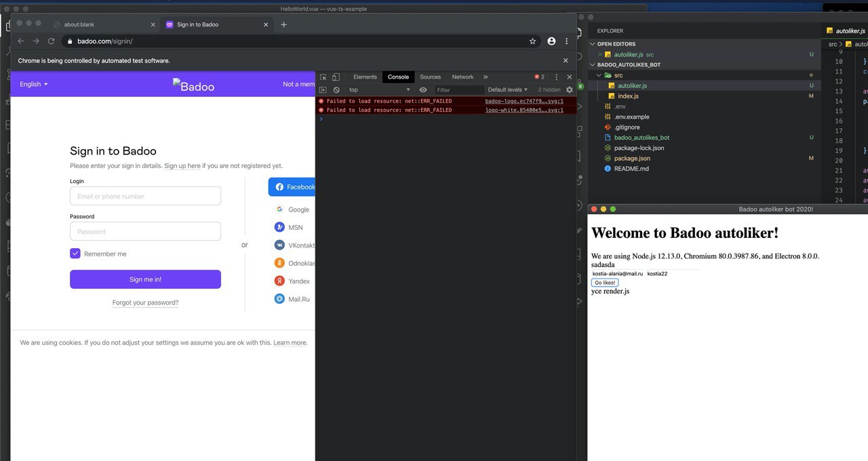
Task: Sign in with MSN option
Action: click(289, 227)
